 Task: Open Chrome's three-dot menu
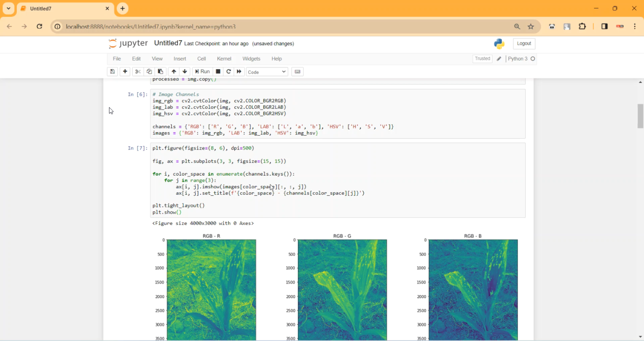[x=635, y=27]
